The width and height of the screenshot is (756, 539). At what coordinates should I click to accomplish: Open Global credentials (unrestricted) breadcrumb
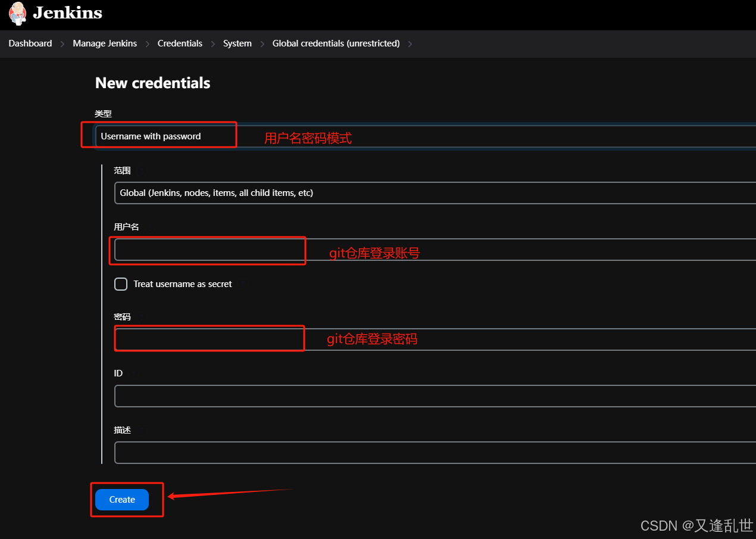[336, 43]
